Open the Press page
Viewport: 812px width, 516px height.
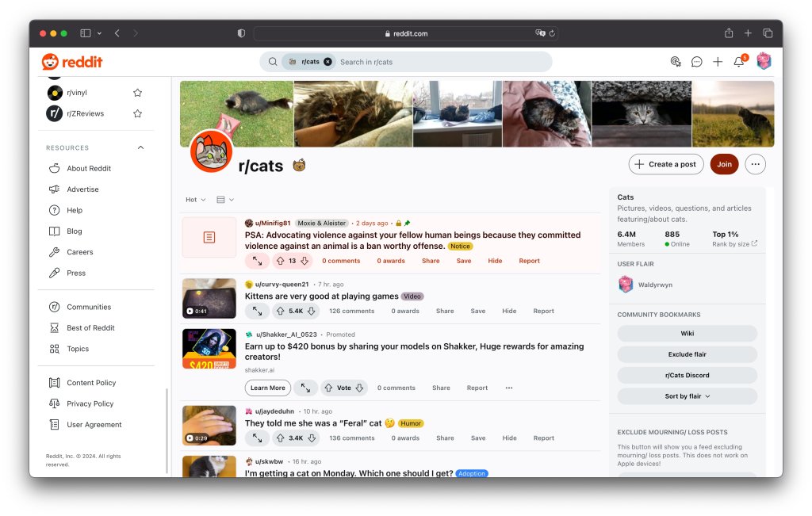click(x=76, y=273)
